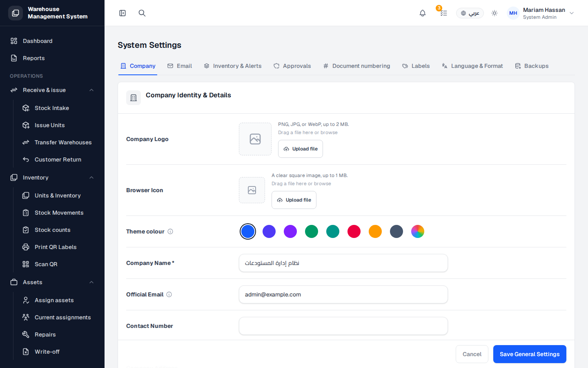The height and width of the screenshot is (368, 588).
Task: Click Upload file for Browser Icon
Action: [x=294, y=200]
